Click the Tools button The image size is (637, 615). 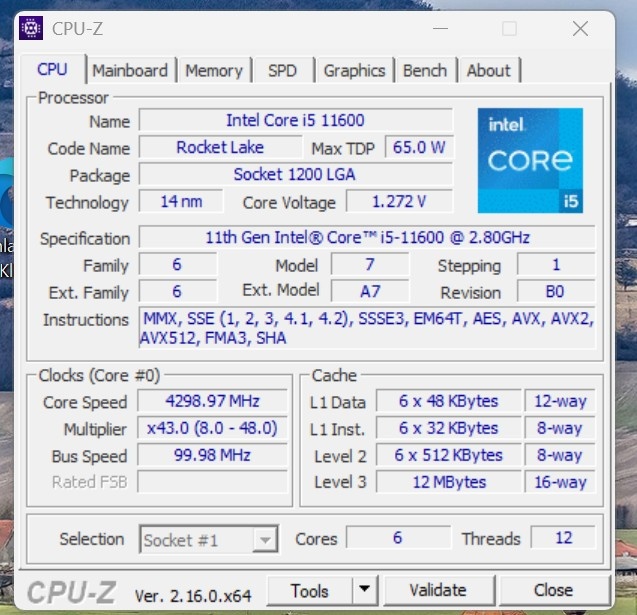coord(310,591)
